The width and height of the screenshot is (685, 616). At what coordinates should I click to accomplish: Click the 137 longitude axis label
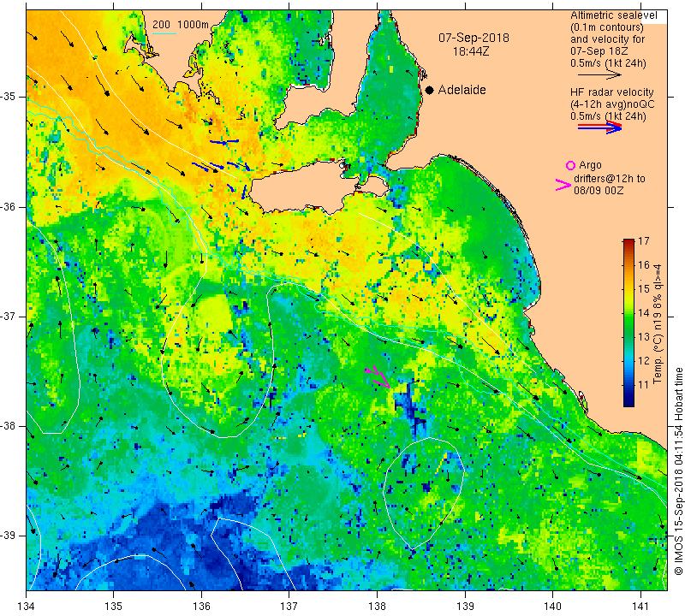pos(289,606)
